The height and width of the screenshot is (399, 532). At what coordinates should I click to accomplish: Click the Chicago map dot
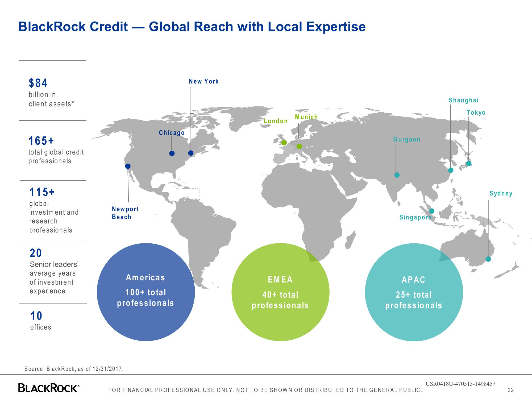pyautogui.click(x=172, y=153)
